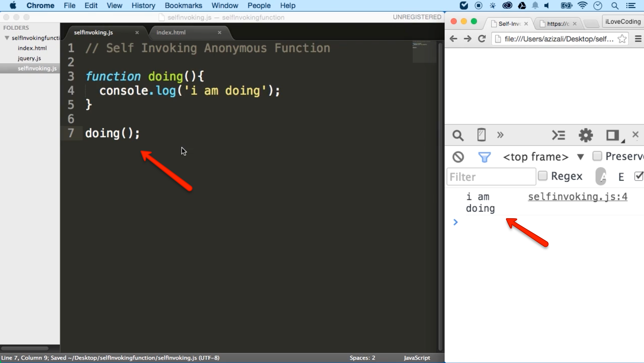Collapse the selfInvokingfunction folder
The image size is (644, 363).
point(7,38)
